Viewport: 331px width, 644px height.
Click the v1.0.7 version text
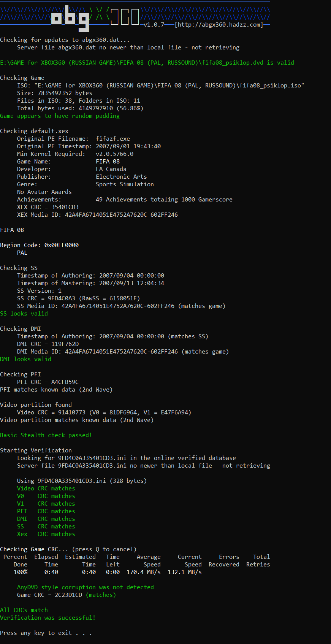click(154, 25)
